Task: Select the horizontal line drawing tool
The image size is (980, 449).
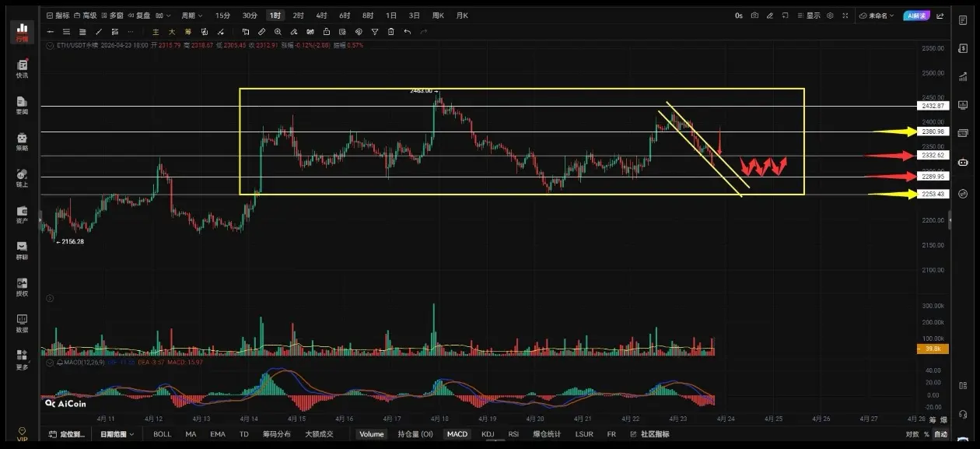Action: pos(51,32)
